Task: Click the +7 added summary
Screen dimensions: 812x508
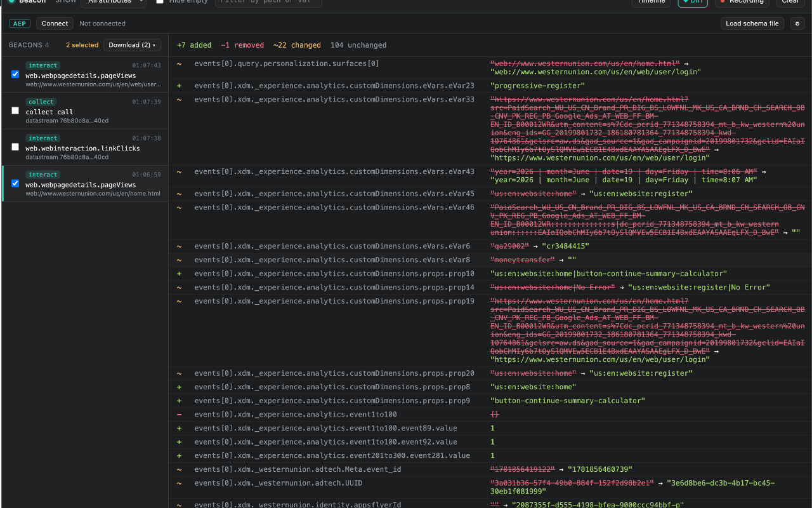Action: click(194, 45)
